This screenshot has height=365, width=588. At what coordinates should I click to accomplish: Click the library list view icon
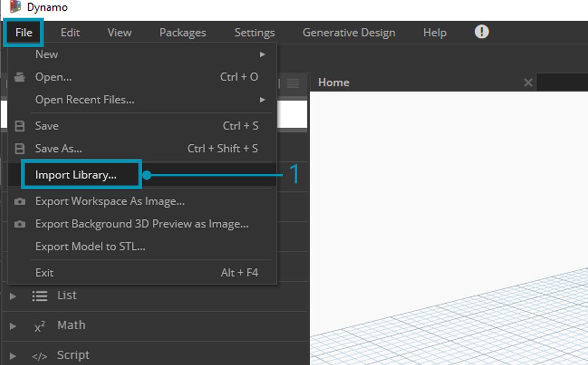coord(293,83)
